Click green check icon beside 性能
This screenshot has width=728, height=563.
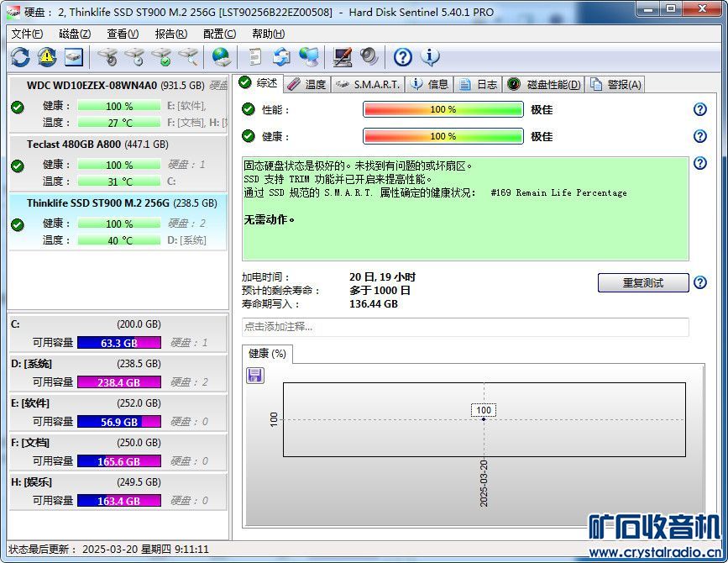pyautogui.click(x=249, y=109)
